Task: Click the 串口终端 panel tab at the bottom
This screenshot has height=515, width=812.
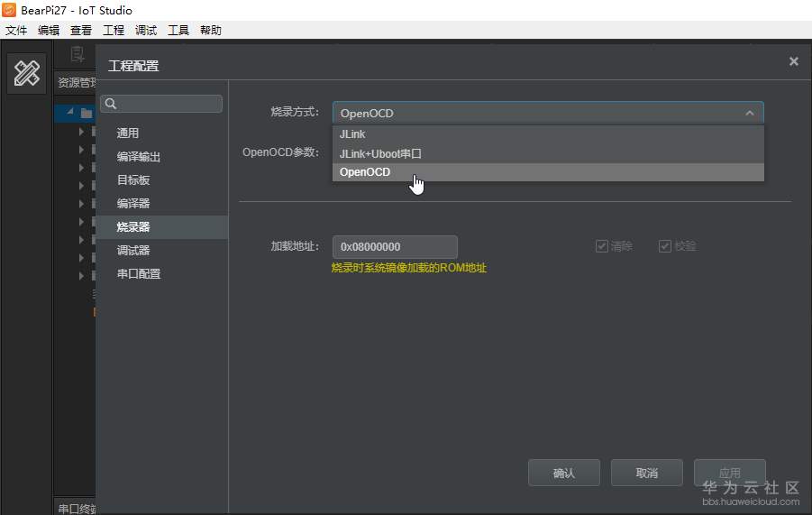Action: click(x=76, y=509)
